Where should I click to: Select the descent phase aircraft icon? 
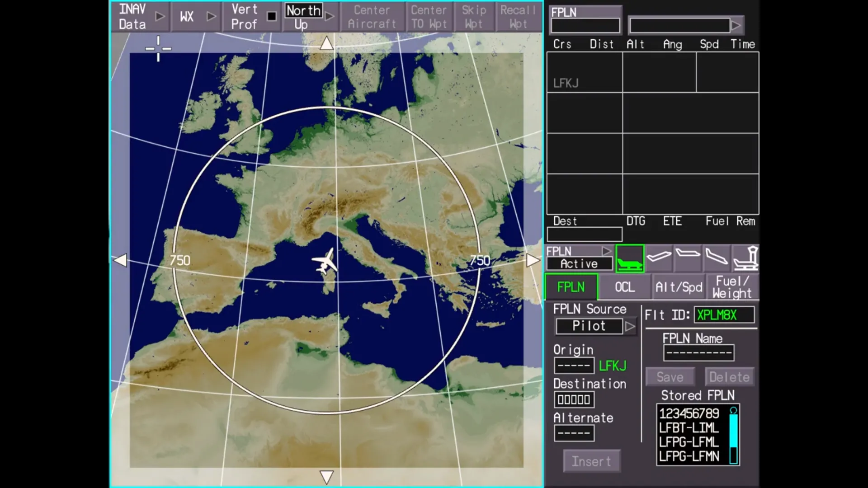click(x=717, y=258)
